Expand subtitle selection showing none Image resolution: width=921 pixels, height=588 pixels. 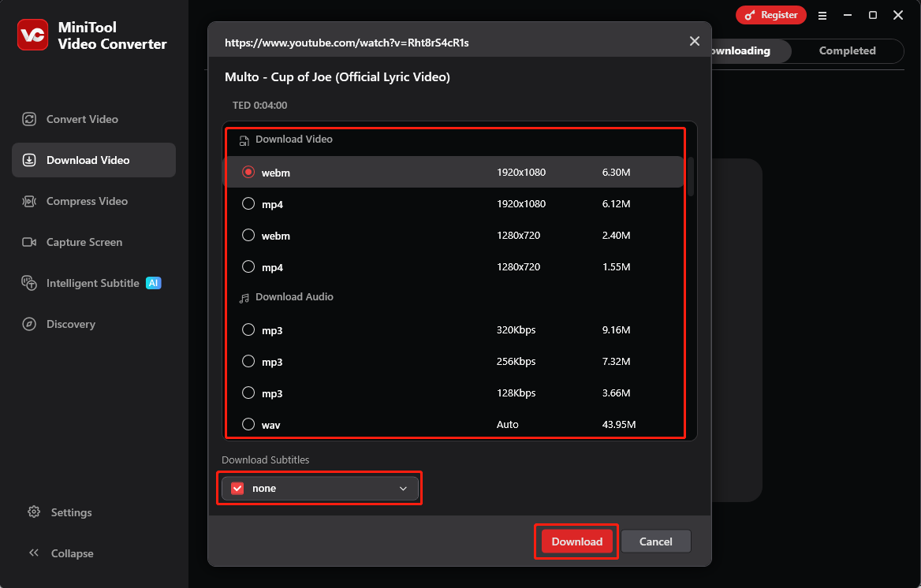[x=319, y=488]
